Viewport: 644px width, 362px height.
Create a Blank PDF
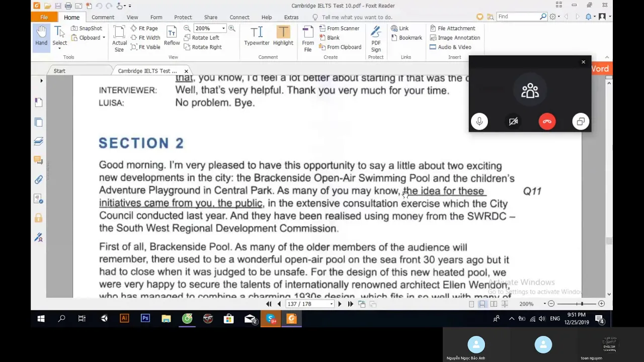point(330,38)
